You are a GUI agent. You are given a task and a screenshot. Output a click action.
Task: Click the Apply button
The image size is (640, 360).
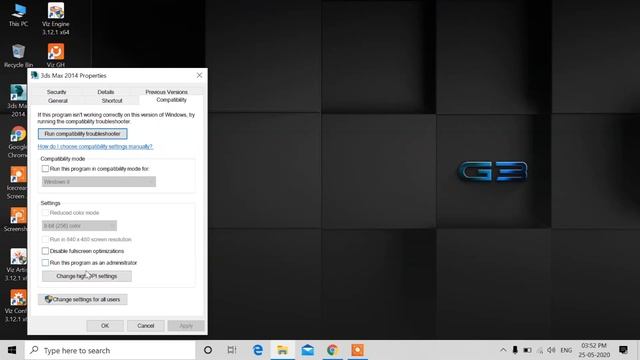pos(186,326)
